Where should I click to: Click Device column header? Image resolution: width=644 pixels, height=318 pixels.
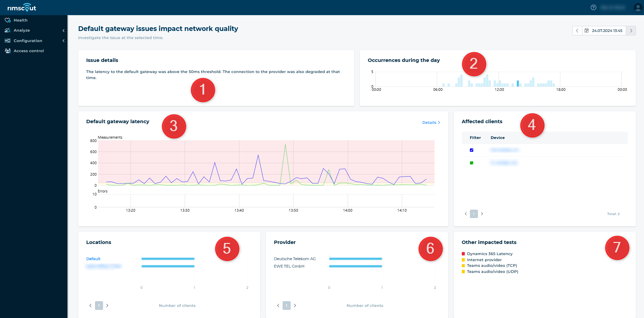tap(497, 138)
